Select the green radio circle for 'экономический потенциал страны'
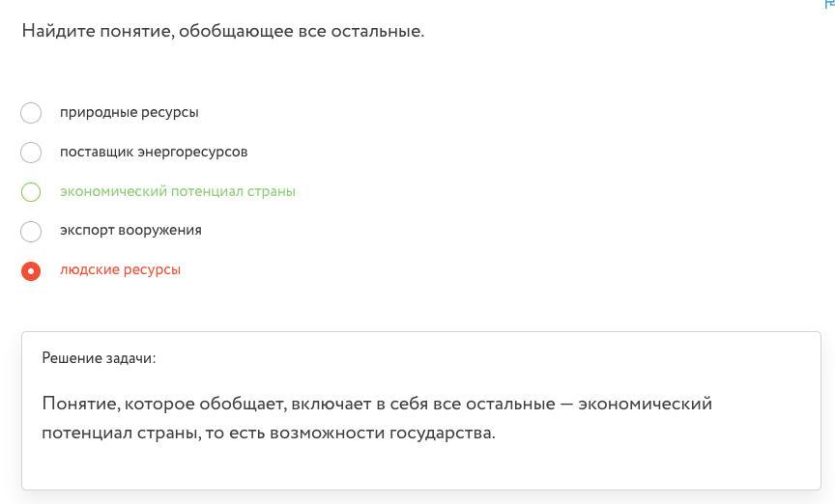835x504 pixels. tap(31, 192)
